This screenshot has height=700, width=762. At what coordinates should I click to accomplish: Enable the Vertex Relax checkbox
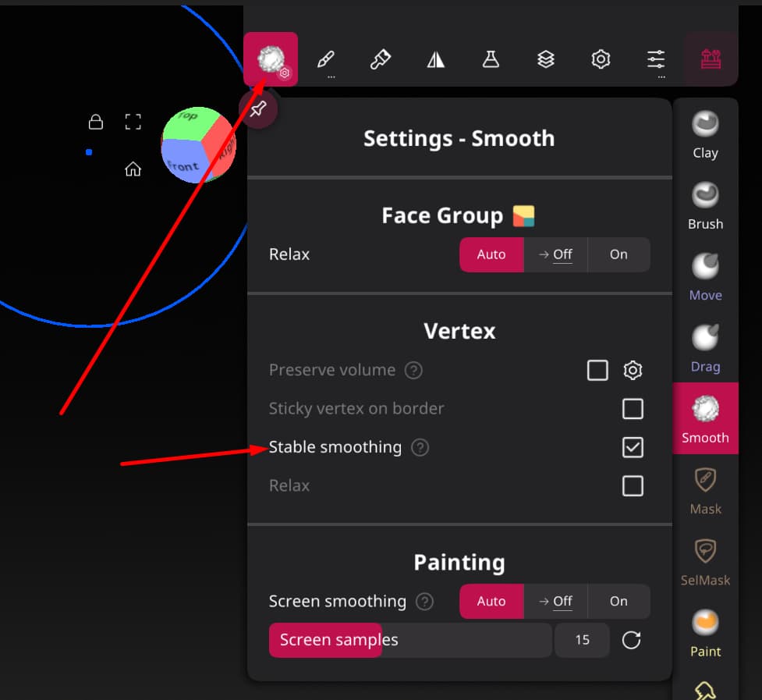coord(633,485)
